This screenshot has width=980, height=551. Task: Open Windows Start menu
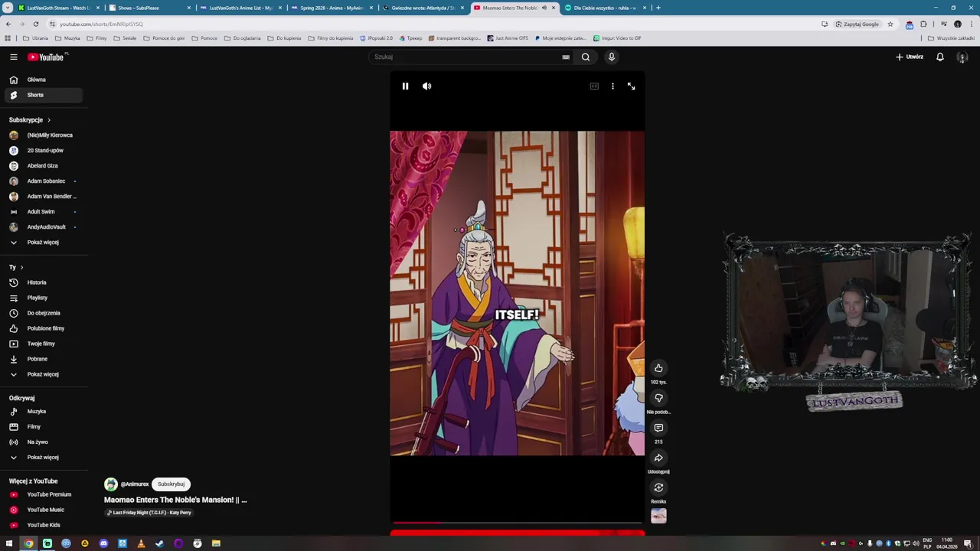(x=9, y=543)
